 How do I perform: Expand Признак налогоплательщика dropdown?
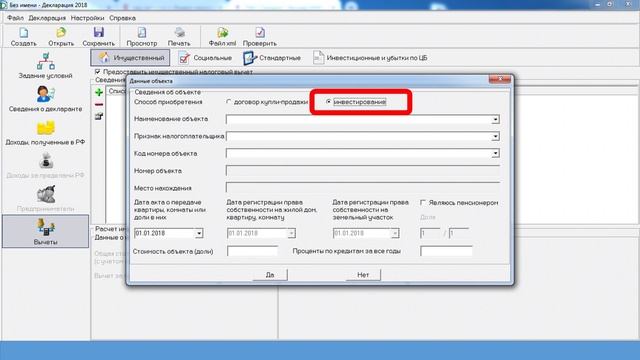(495, 136)
